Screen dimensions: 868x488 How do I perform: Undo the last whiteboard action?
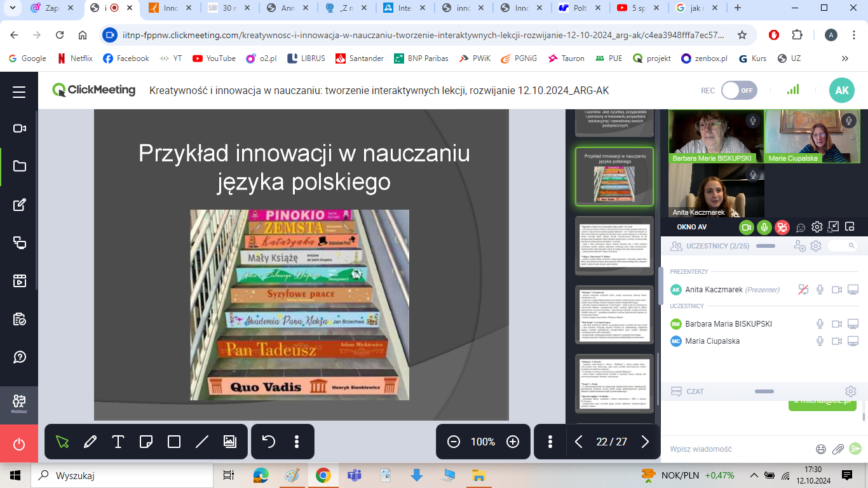(269, 442)
